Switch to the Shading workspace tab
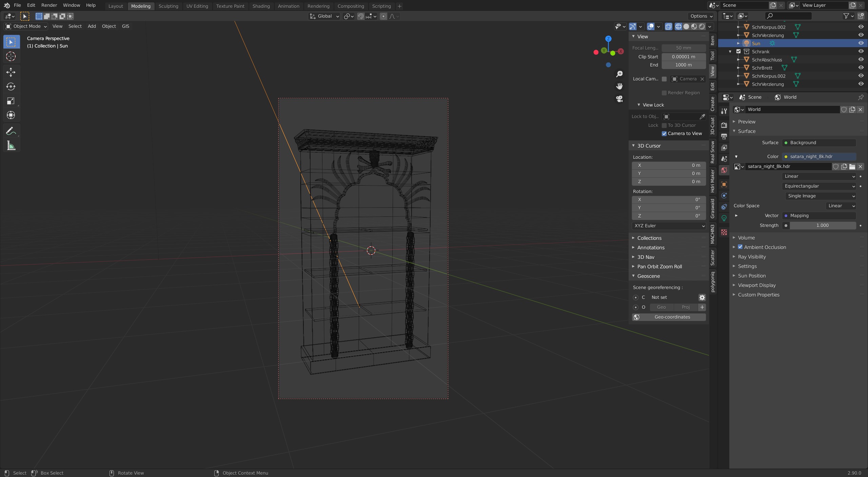The image size is (868, 477). pos(261,6)
